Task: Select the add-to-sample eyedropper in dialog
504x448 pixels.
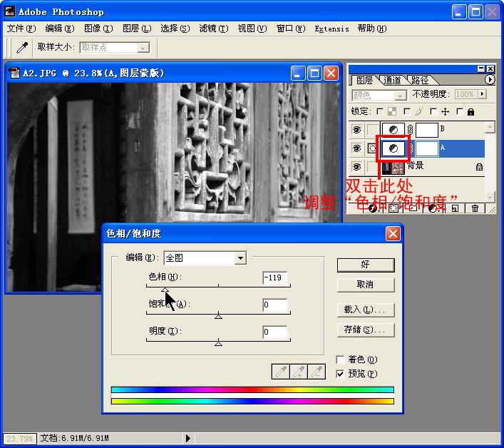Action: coord(299,372)
